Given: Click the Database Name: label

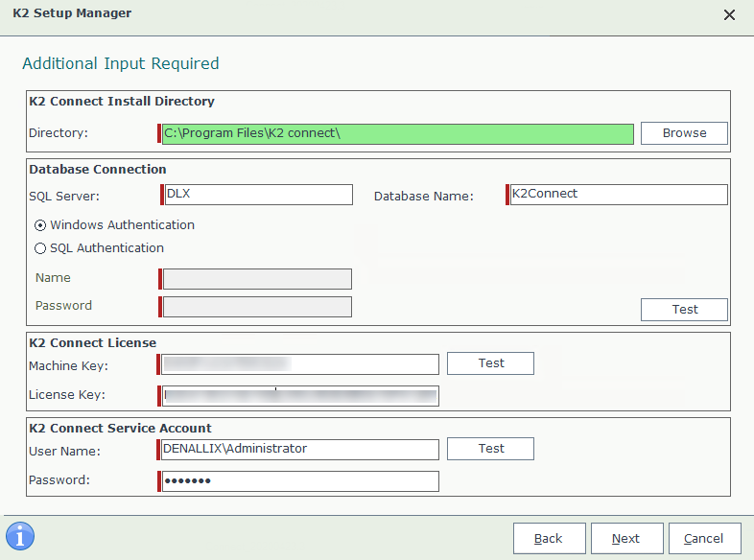Looking at the screenshot, I should pyautogui.click(x=424, y=197).
